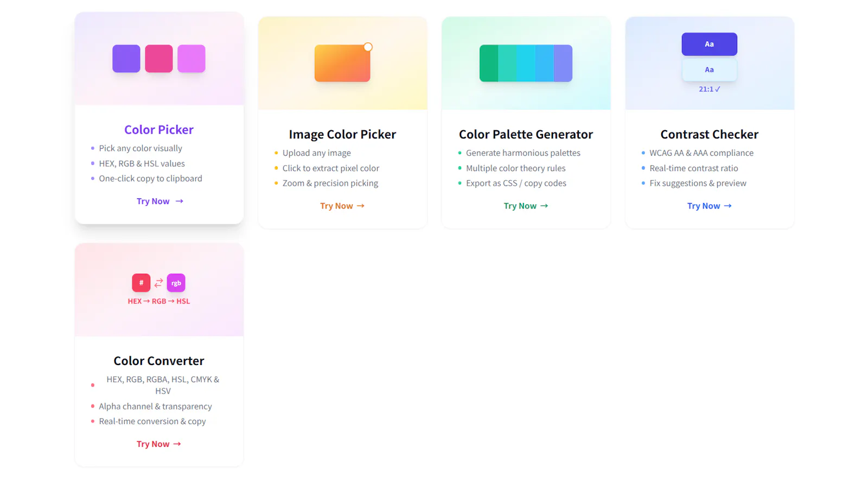Click 'HEX, RGB, RGBA, HSL, CMYK & HSV' text
This screenshot has width=868, height=480.
point(163,386)
